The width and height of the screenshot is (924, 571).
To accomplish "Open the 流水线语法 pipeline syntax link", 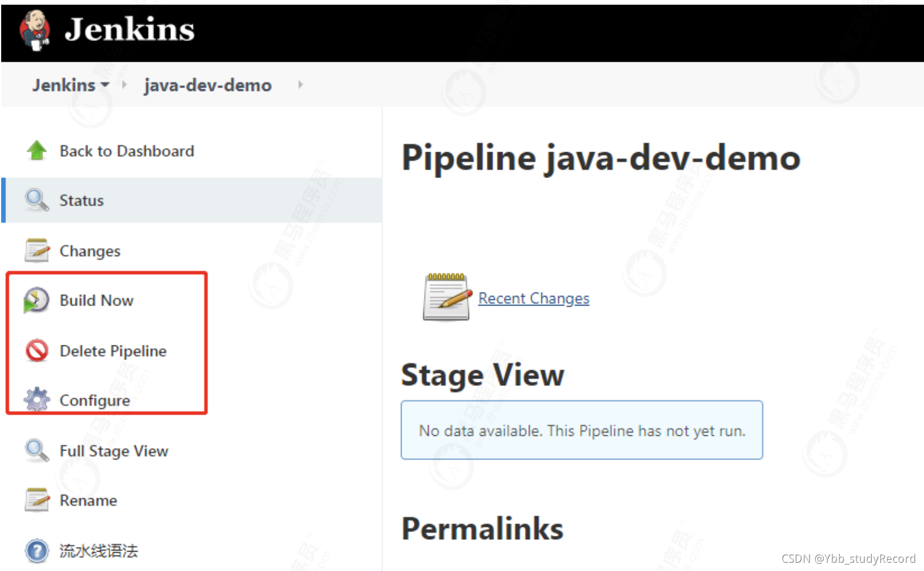I will (x=99, y=550).
